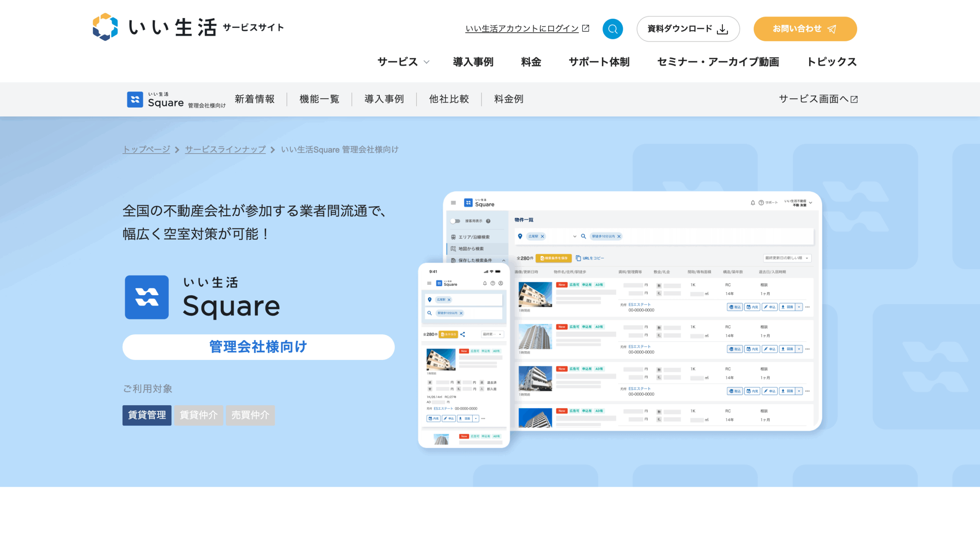Open セミナー・アーカイブ動画 menu item

718,62
